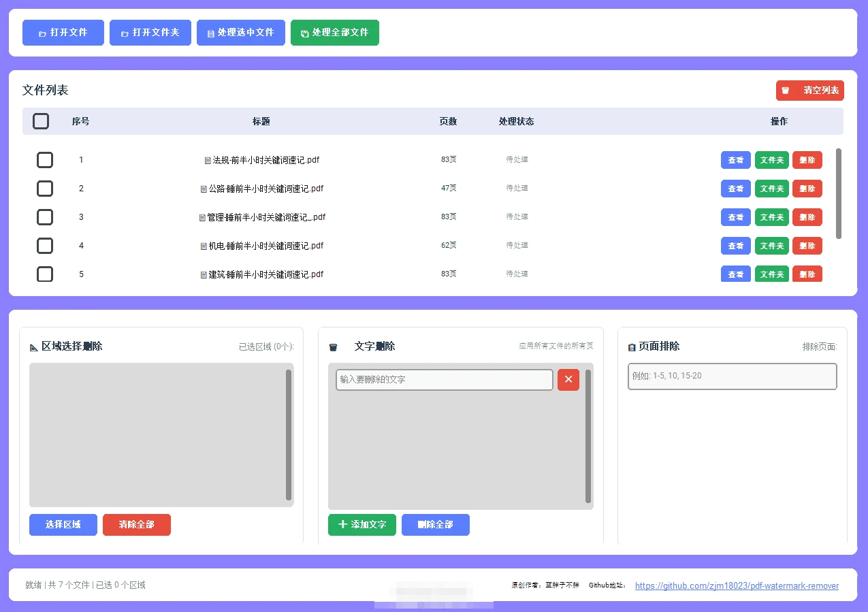The image size is (868, 612).
Task: Click the red X beside the text input
Action: [x=568, y=380]
